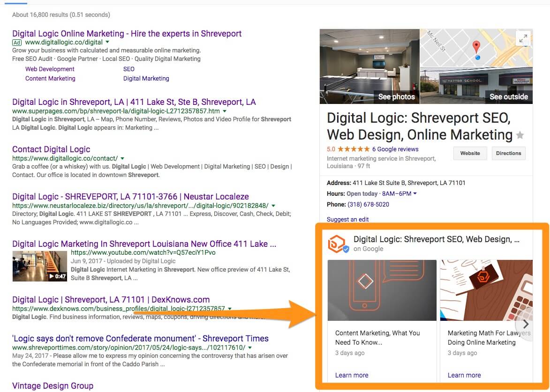Open the Content Marketing sitelink

[50, 79]
